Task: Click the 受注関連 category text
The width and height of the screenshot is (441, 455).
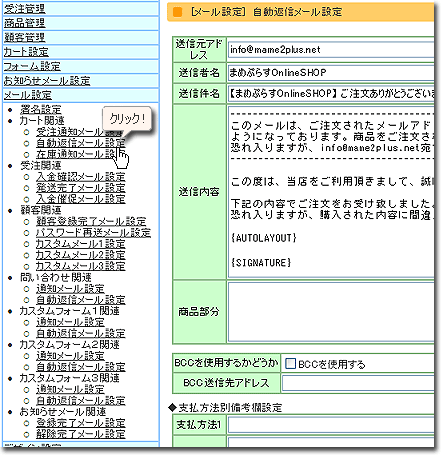Action: pyautogui.click(x=40, y=165)
